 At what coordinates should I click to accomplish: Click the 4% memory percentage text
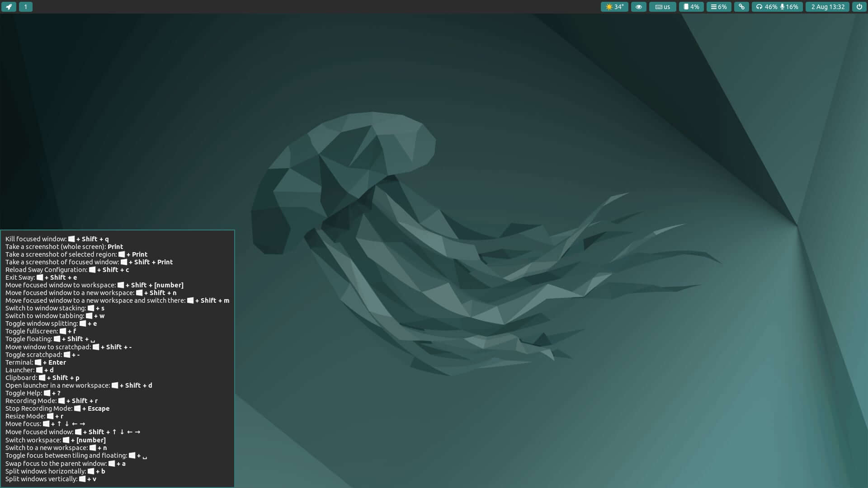tap(694, 7)
